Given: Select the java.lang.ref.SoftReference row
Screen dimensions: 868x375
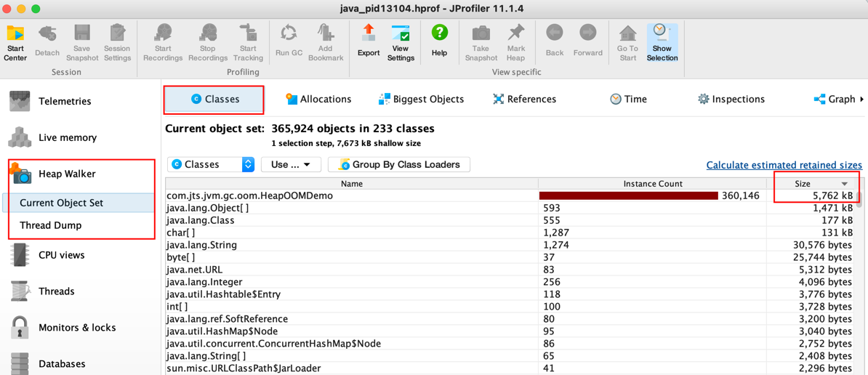Looking at the screenshot, I should pyautogui.click(x=510, y=319).
